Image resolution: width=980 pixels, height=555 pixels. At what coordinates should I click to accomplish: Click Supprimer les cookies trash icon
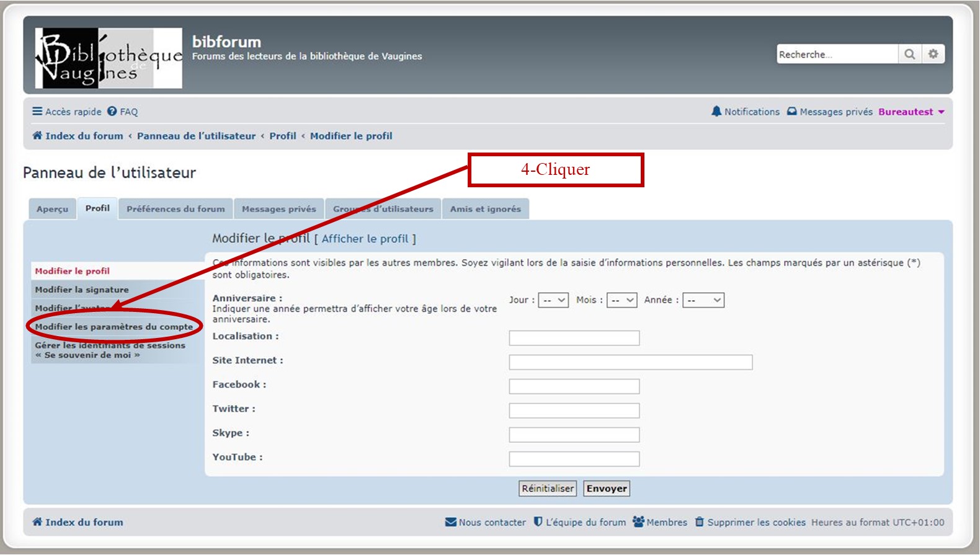point(700,522)
